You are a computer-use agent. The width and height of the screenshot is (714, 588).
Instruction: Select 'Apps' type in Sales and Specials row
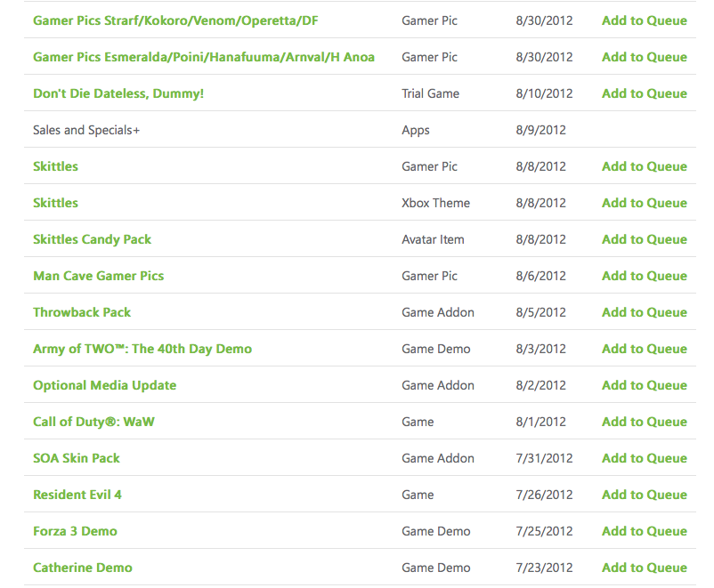click(x=415, y=130)
